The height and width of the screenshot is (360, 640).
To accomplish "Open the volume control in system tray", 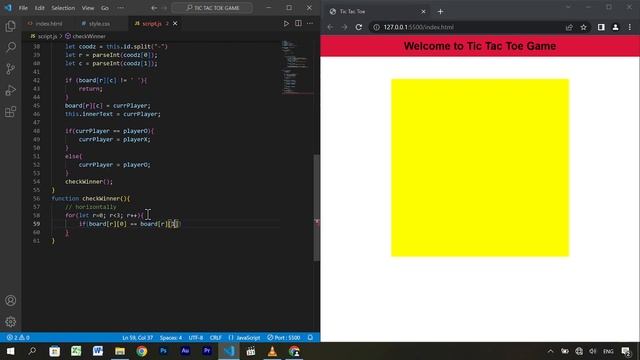I will pyautogui.click(x=593, y=351).
